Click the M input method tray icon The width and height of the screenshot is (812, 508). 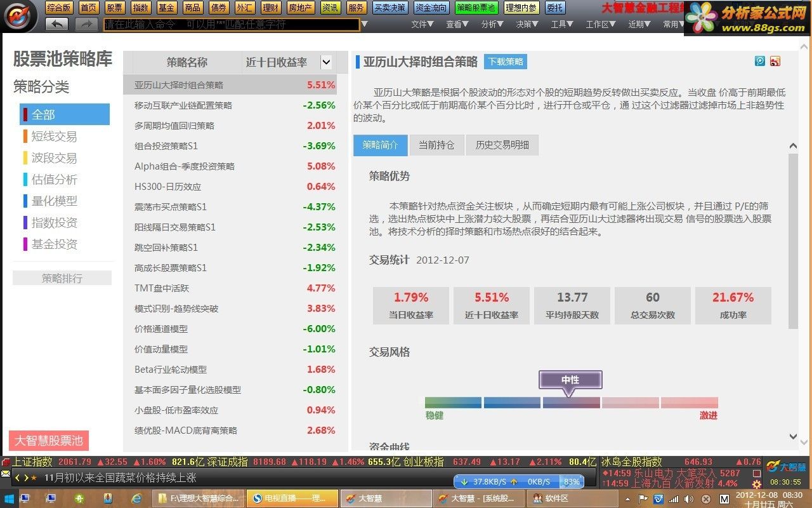tap(724, 499)
